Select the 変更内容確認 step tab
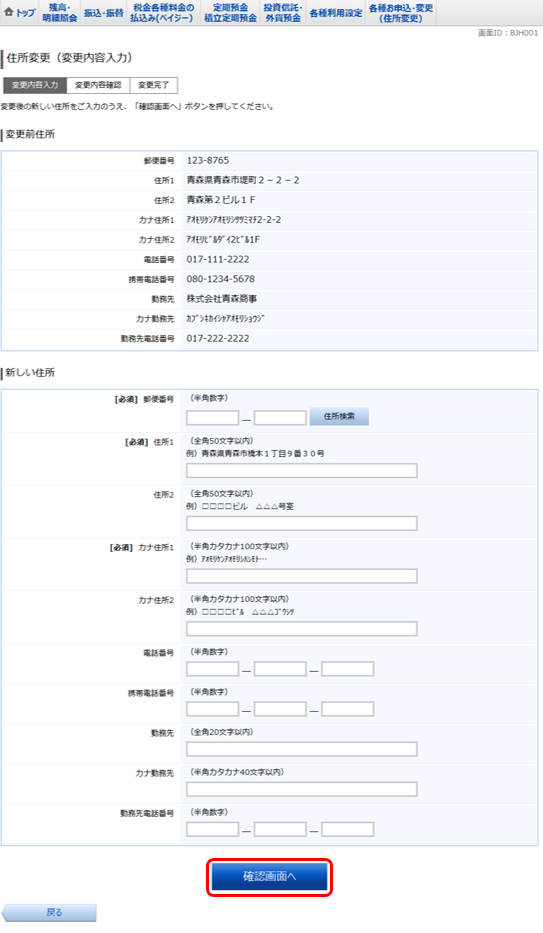 [x=98, y=85]
